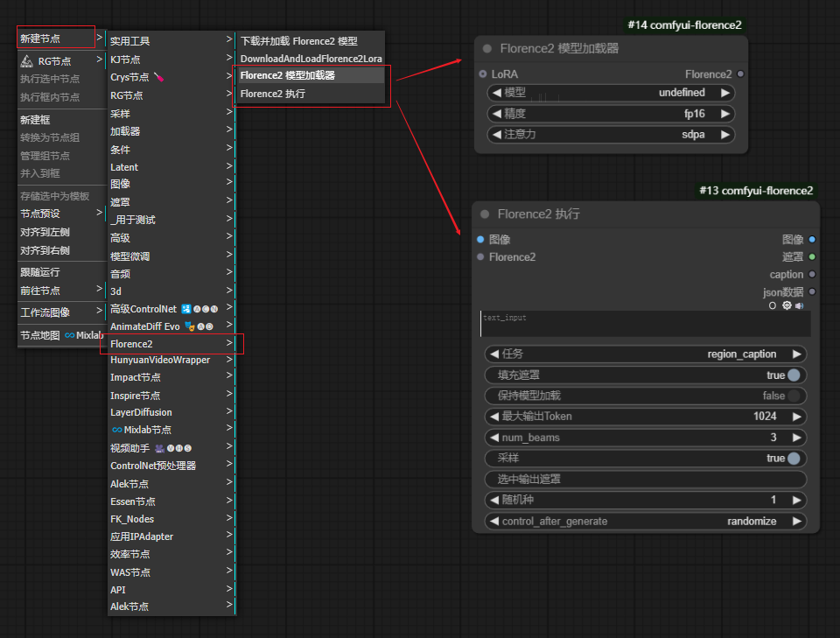840x638 pixels.
Task: Click the #13 comfyui-florence2 badge
Action: pos(756,191)
